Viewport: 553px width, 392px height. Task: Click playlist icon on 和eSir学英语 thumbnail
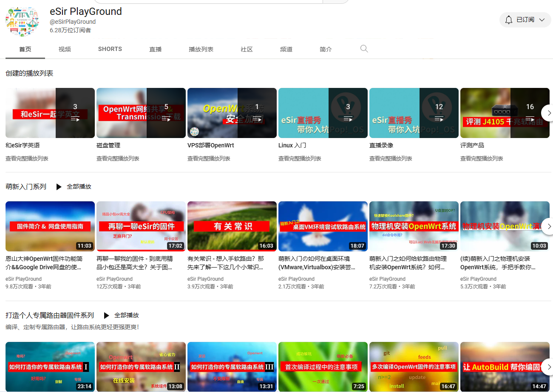(x=75, y=119)
